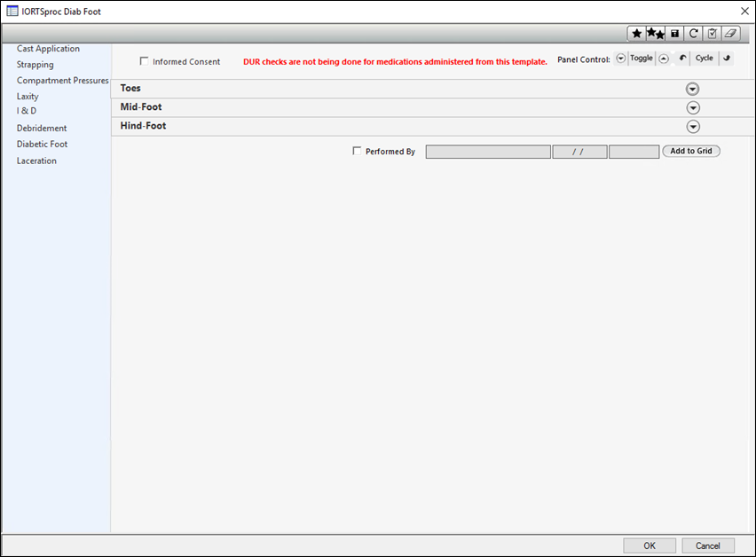The height and width of the screenshot is (557, 756).
Task: Click the Hind-Foot panel heading text
Action: point(143,126)
